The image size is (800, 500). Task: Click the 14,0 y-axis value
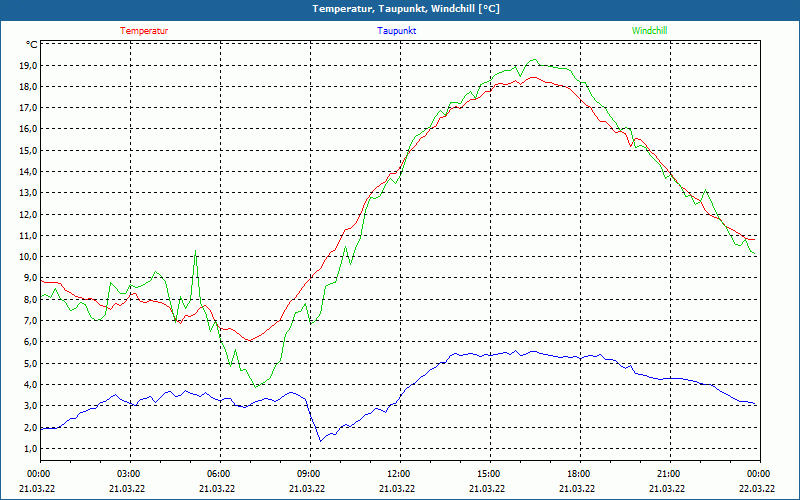[28, 172]
